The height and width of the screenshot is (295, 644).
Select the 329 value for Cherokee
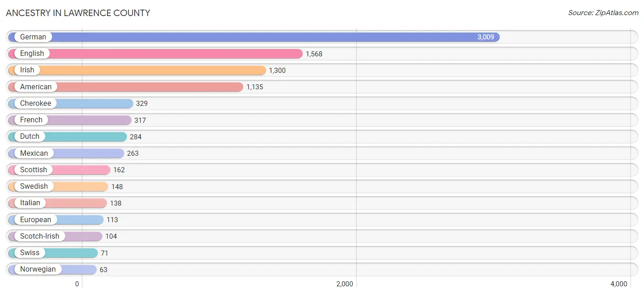[x=142, y=104]
